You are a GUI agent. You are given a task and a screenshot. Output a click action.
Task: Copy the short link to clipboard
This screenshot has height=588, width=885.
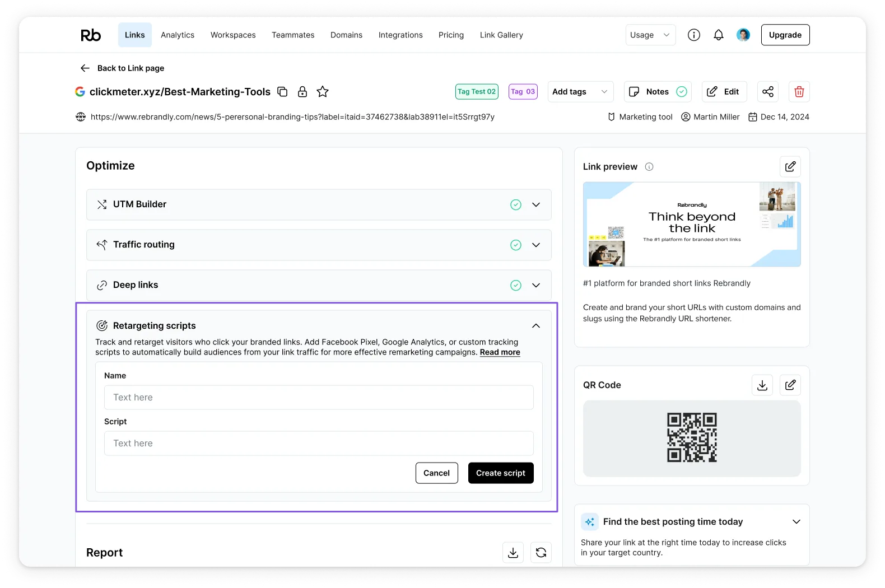tap(283, 92)
